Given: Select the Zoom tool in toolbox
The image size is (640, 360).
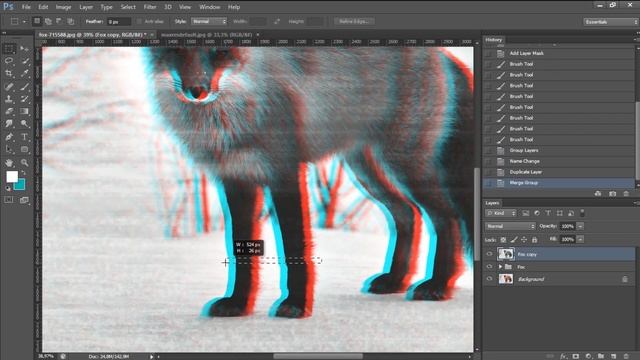Looking at the screenshot, I should (x=24, y=162).
